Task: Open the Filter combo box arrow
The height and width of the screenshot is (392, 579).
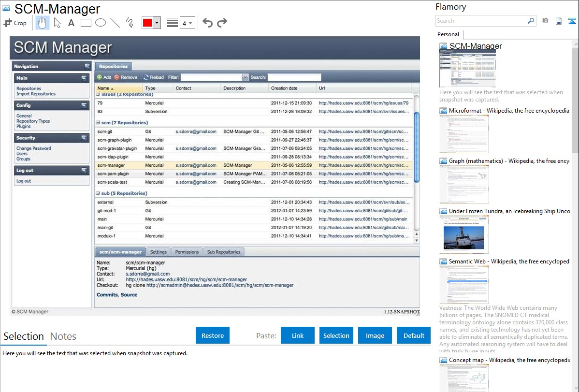Action: pos(245,77)
